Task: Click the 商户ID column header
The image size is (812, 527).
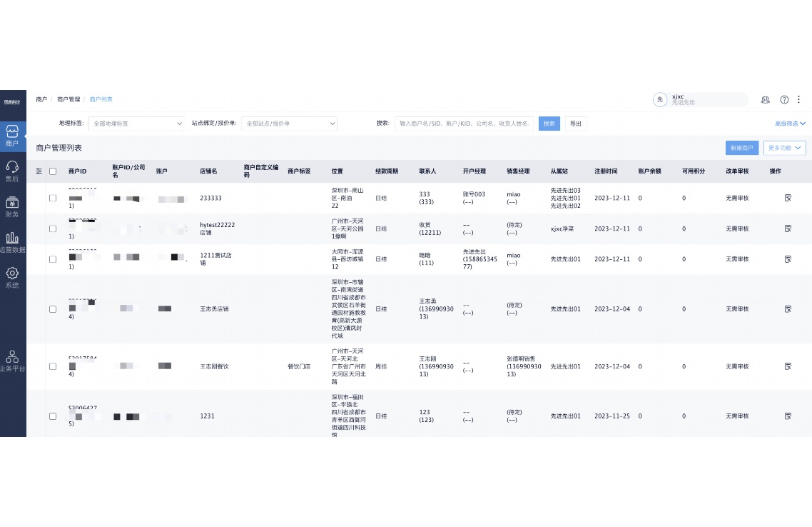Action: [78, 171]
